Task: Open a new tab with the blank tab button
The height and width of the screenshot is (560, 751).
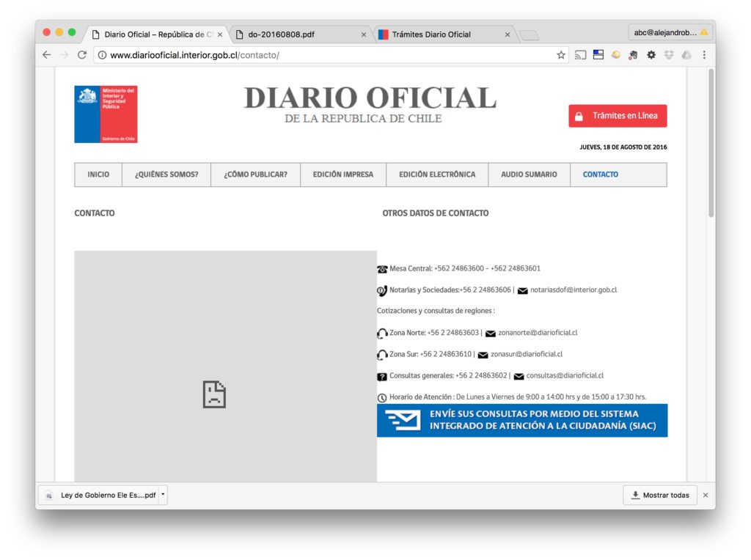Action: (x=530, y=35)
